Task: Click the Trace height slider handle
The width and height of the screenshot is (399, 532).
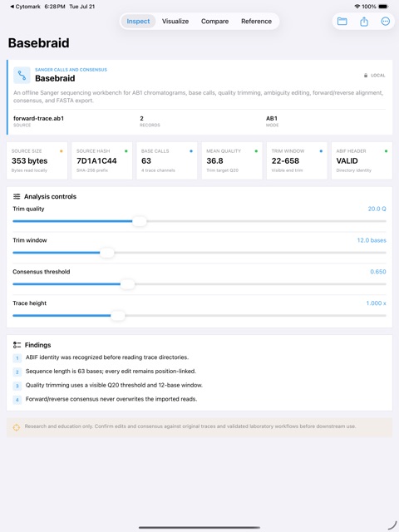Action: click(118, 316)
